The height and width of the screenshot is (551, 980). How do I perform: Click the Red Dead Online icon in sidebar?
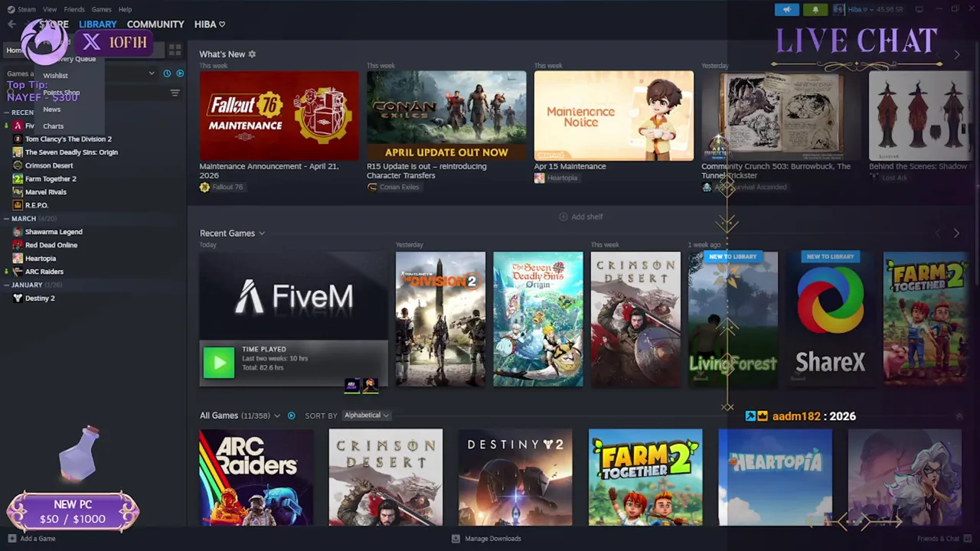[18, 245]
